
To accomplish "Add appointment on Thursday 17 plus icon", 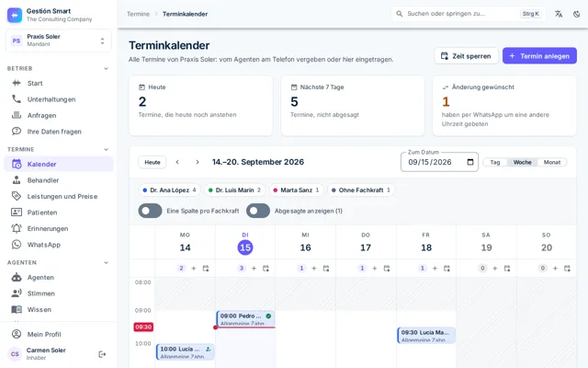I will click(x=374, y=268).
